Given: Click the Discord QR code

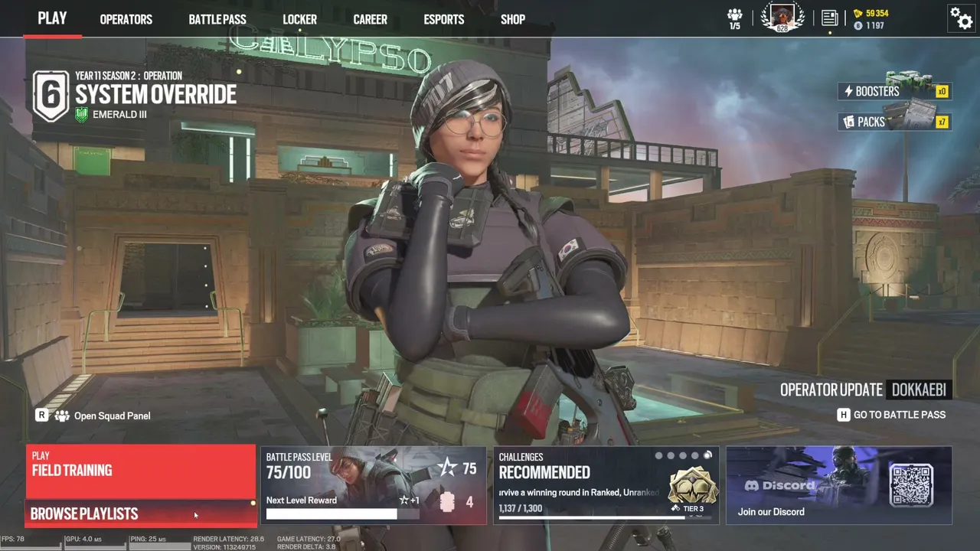Looking at the screenshot, I should pos(911,485).
